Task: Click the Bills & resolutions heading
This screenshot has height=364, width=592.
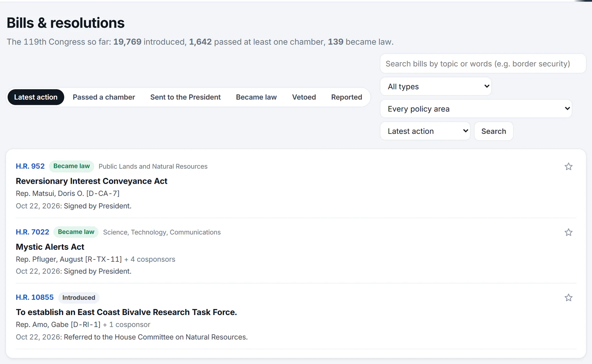Action: [x=65, y=23]
